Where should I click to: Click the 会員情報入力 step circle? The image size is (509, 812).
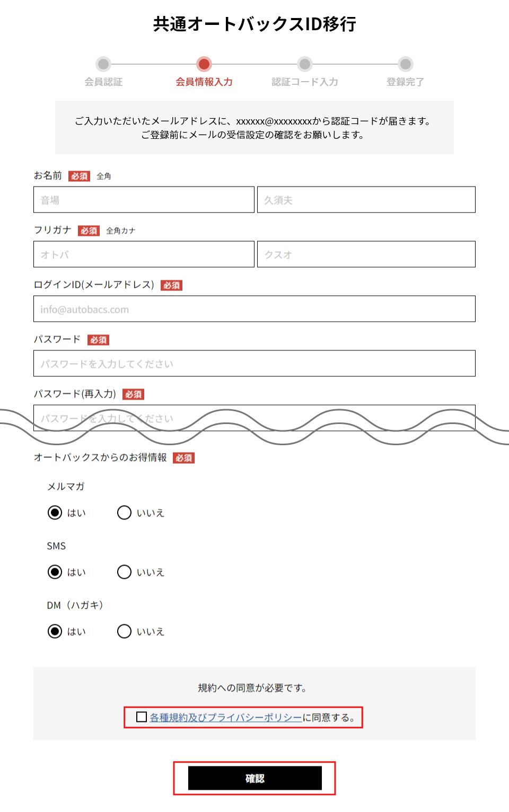[x=204, y=64]
